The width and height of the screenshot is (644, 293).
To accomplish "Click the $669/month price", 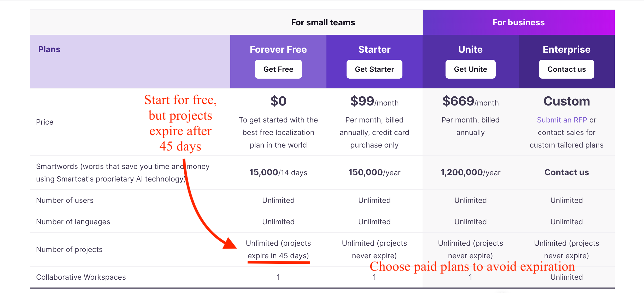I will (470, 101).
